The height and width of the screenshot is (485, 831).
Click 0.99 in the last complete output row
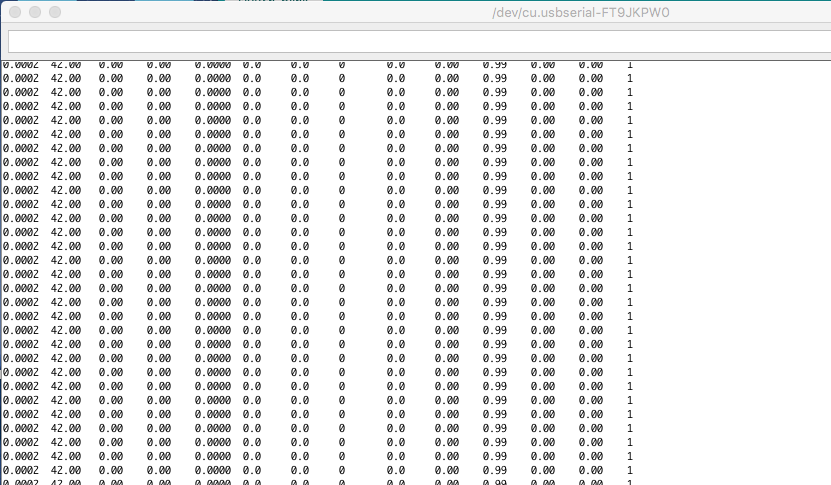494,470
